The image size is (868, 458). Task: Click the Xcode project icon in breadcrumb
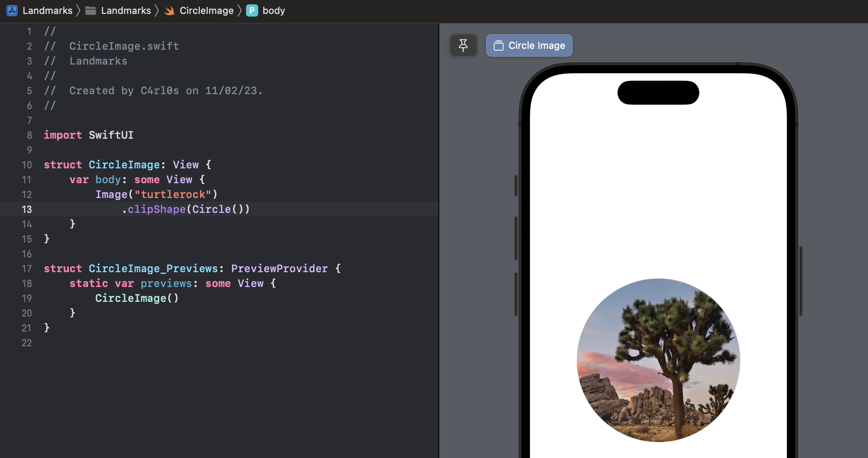point(12,10)
